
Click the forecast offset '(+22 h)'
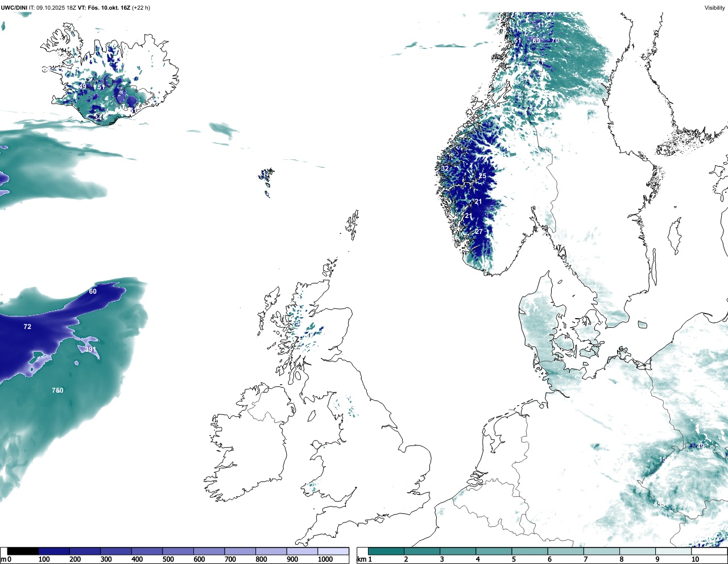pos(141,8)
